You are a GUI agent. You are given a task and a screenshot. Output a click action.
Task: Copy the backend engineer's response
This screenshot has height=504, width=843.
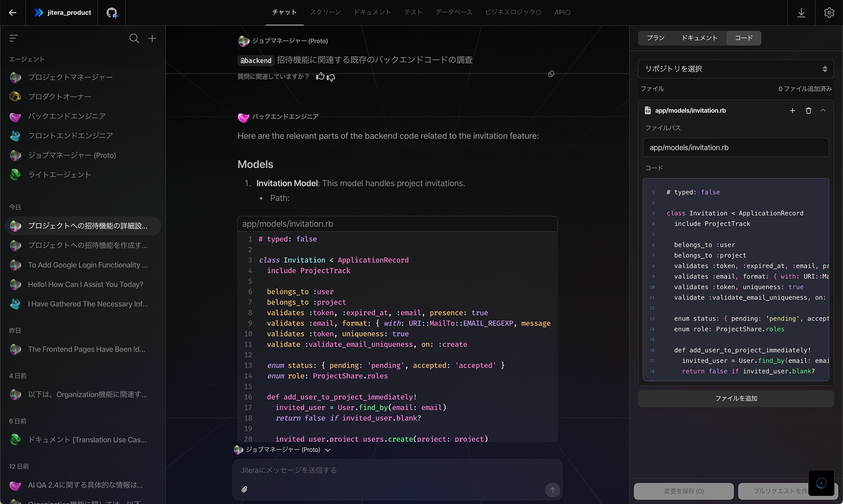click(x=551, y=73)
